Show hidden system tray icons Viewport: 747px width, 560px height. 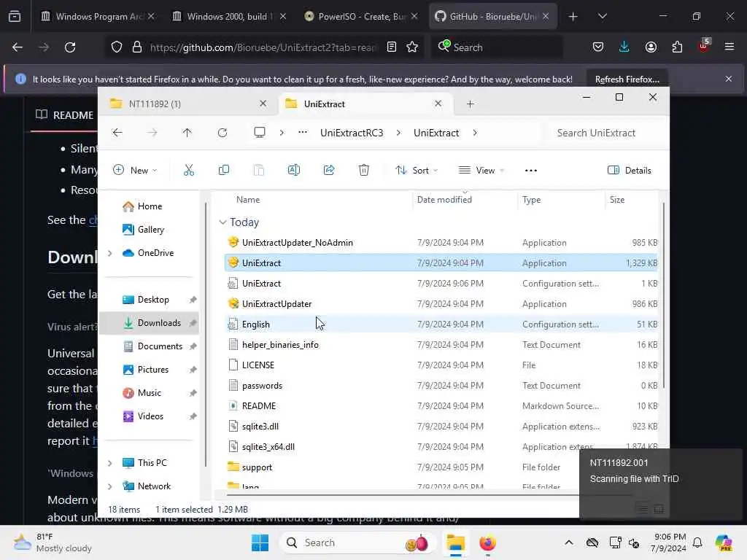click(569, 542)
